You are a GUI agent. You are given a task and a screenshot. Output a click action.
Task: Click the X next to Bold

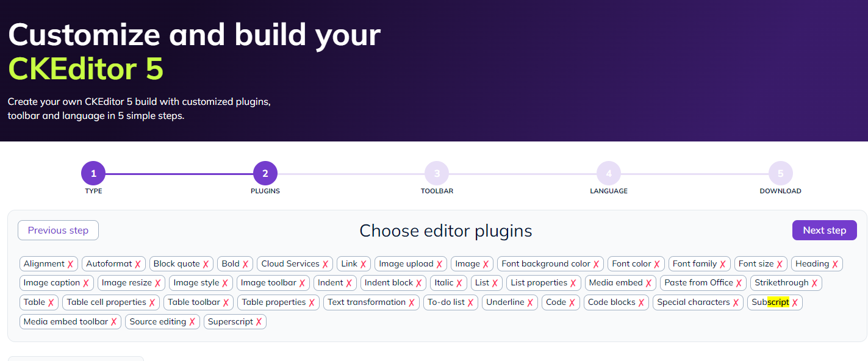coord(246,264)
